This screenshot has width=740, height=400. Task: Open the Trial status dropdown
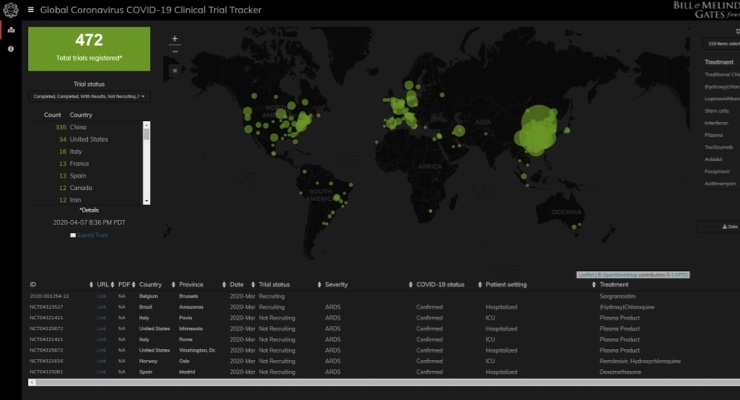coord(89,96)
